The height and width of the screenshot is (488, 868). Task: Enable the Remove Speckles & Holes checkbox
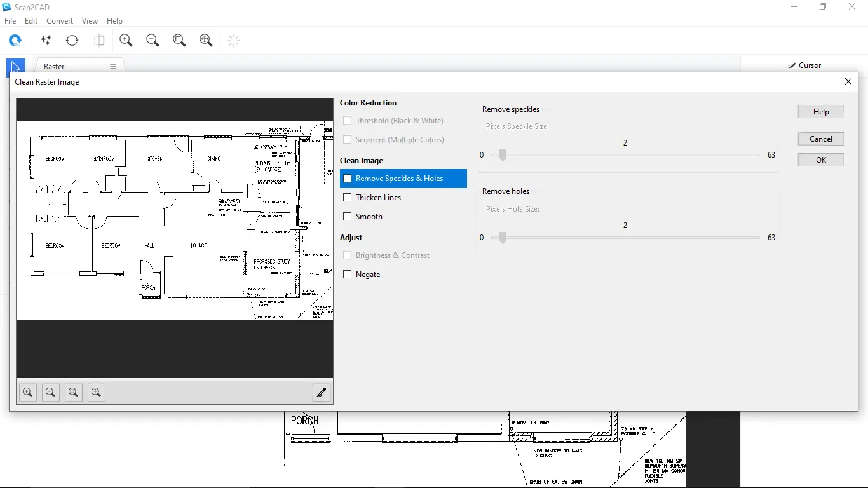[348, 179]
